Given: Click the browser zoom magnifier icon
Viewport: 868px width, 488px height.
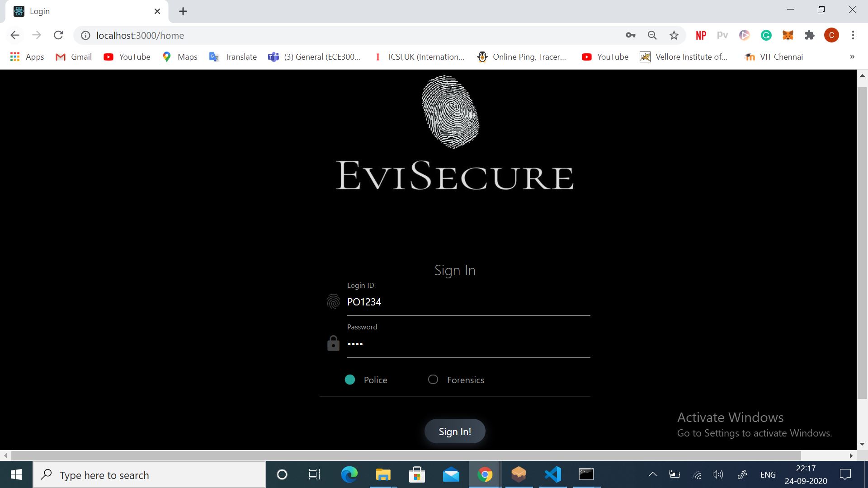Looking at the screenshot, I should coord(652,35).
